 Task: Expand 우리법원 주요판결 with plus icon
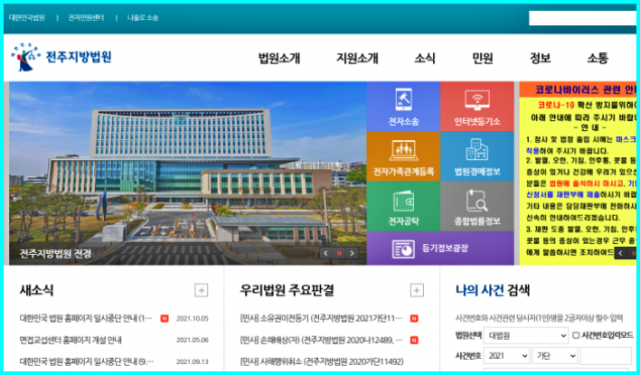coord(416,291)
